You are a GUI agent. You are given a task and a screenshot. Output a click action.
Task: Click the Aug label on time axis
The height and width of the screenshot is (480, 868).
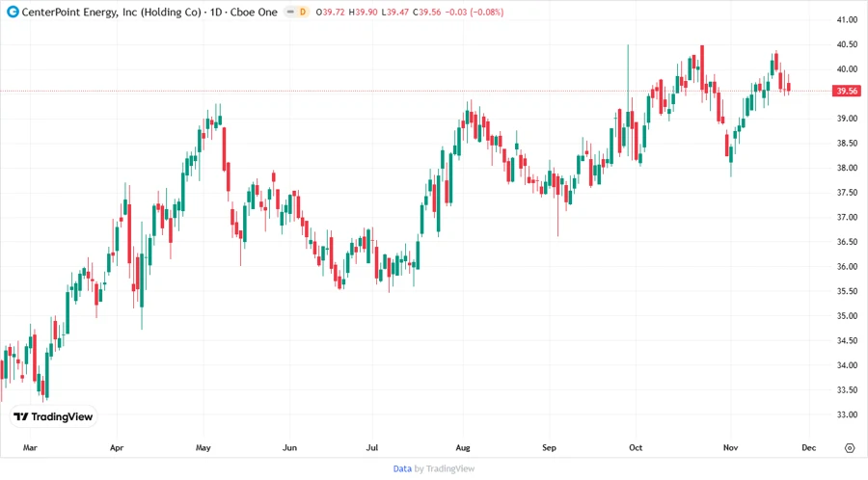[x=463, y=447]
